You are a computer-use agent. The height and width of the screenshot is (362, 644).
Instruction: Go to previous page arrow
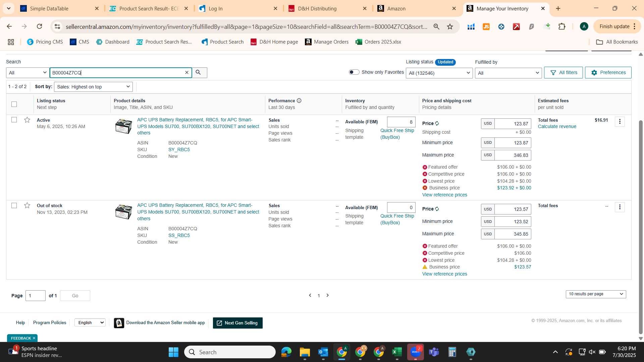(310, 295)
